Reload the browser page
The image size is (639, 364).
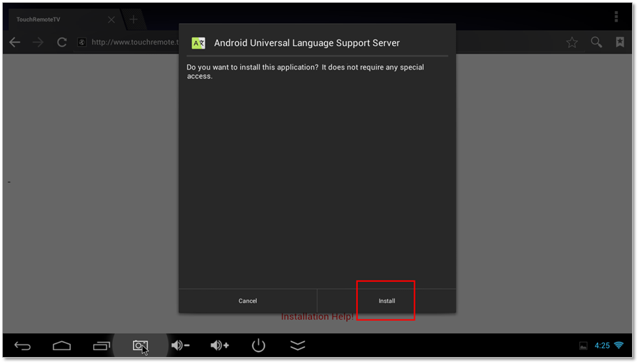click(x=61, y=42)
